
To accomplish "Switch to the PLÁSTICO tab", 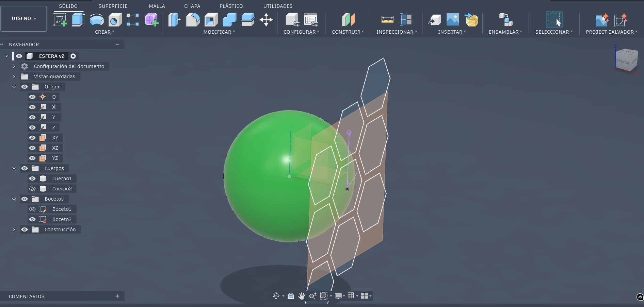I will click(x=231, y=6).
